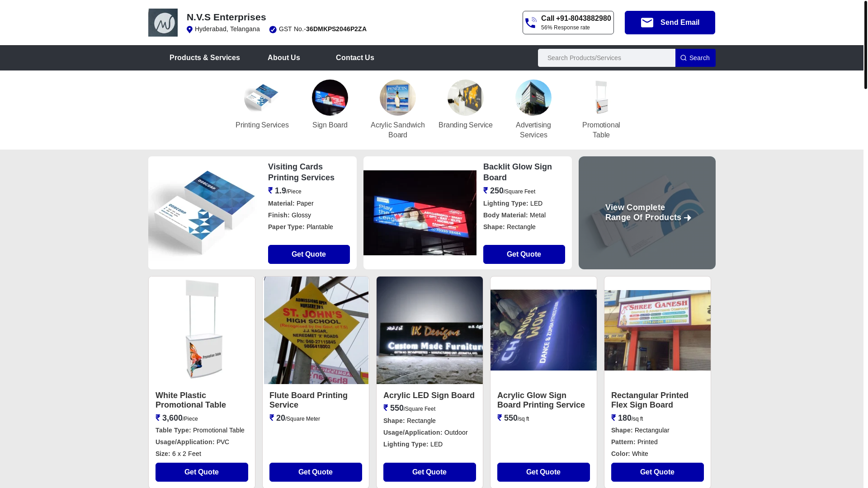Click the GST verified checkmark icon
868x488 pixels.
pyautogui.click(x=273, y=29)
